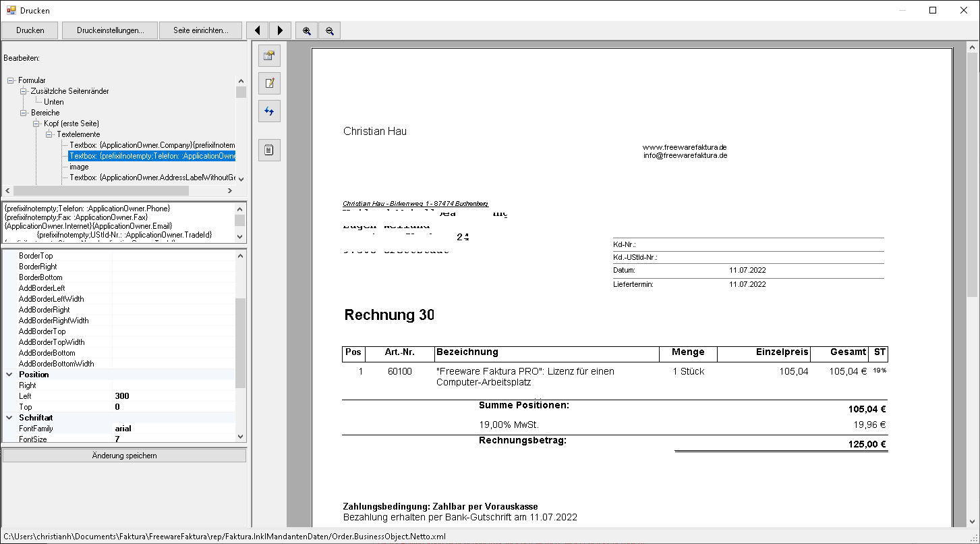Collapse the Position property category
Screen dimensions: 980x544
[9, 375]
